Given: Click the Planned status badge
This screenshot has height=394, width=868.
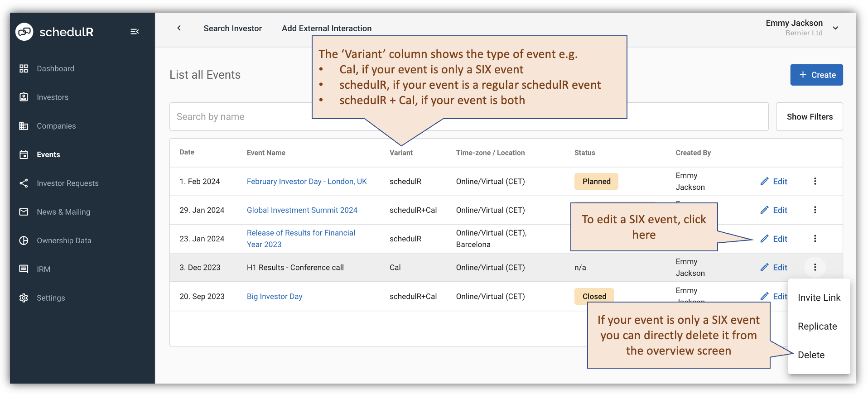Looking at the screenshot, I should (596, 182).
